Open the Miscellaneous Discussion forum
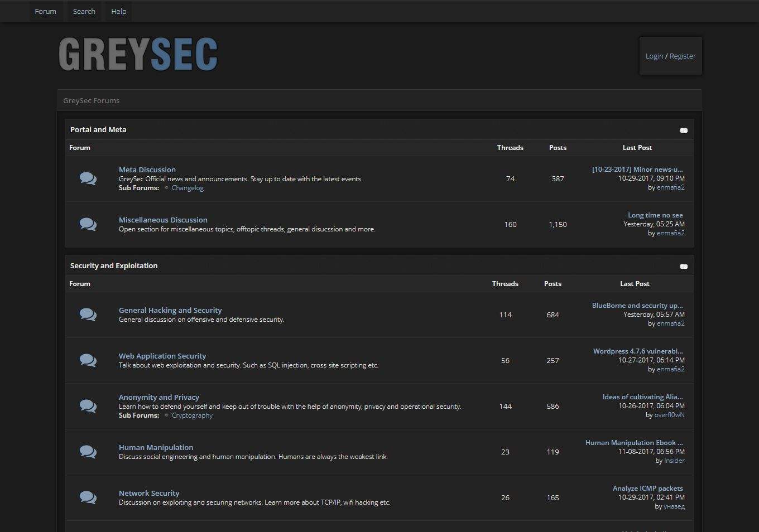The width and height of the screenshot is (759, 532). point(163,220)
